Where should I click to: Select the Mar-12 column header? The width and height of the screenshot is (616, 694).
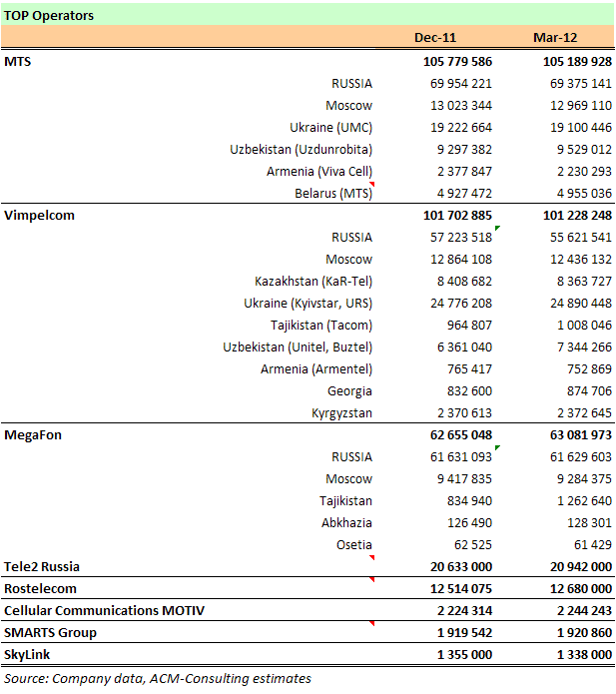tap(555, 37)
